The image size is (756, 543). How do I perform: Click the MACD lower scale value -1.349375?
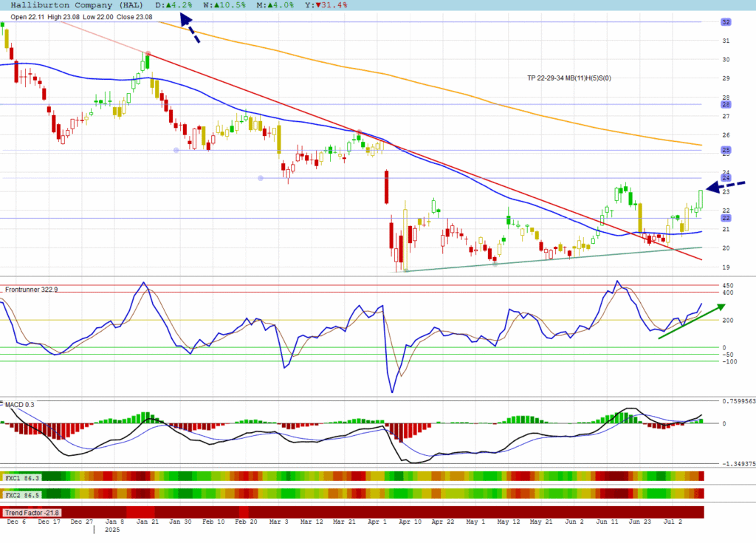[x=738, y=464]
